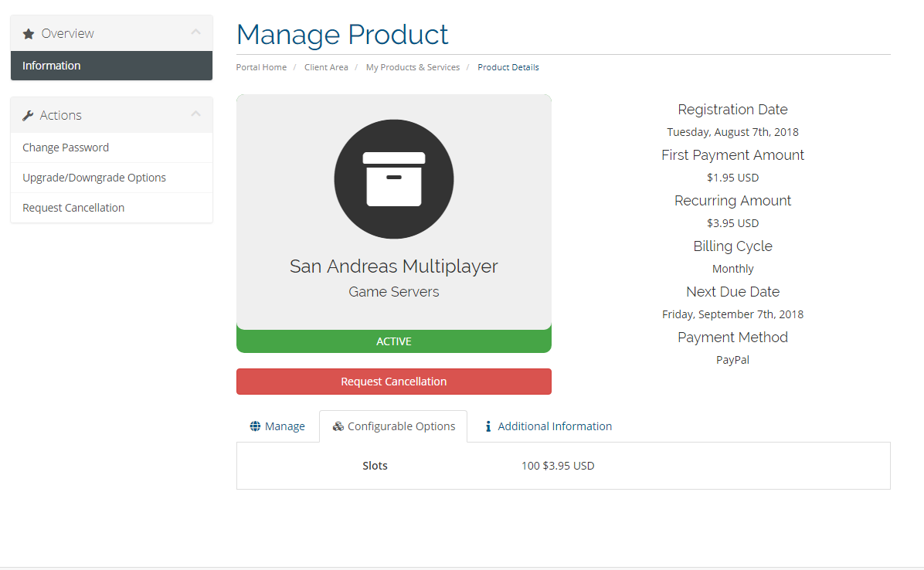Click the info icon on Additional Information tab
This screenshot has width=924, height=570.
click(488, 426)
